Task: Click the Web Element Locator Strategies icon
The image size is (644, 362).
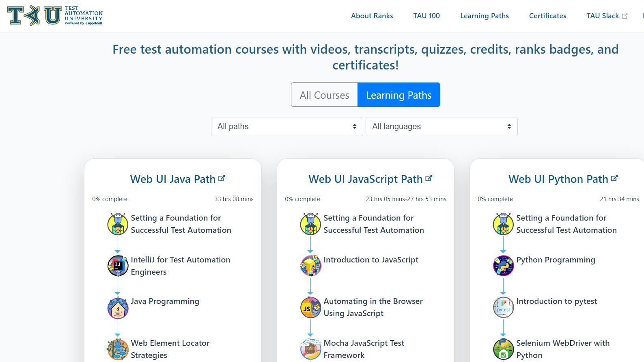Action: point(118,349)
